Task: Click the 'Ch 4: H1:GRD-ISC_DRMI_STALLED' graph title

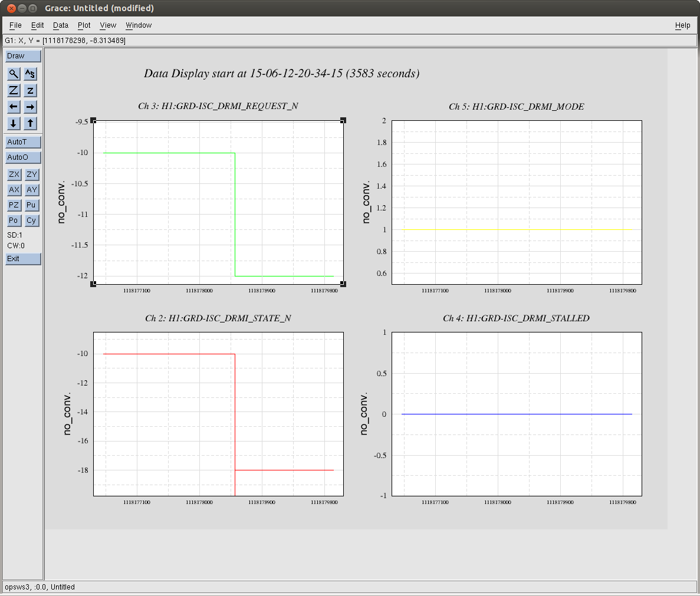Action: (x=517, y=318)
